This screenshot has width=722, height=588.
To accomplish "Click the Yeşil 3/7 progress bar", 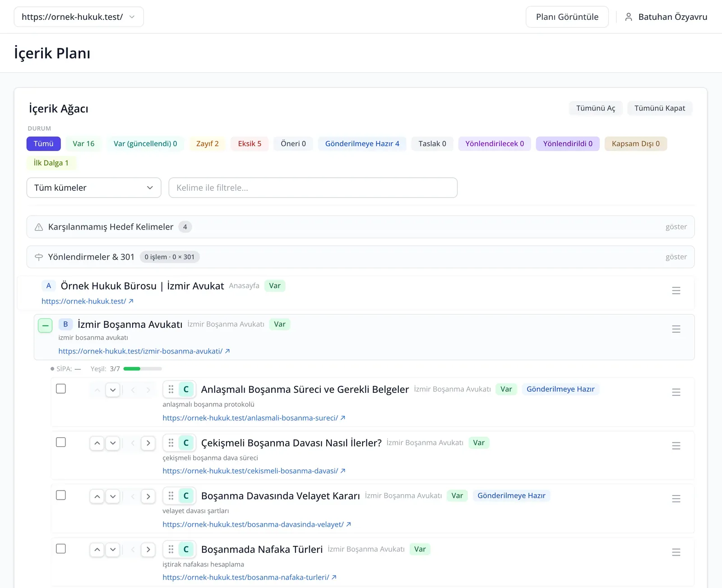I will 143,369.
